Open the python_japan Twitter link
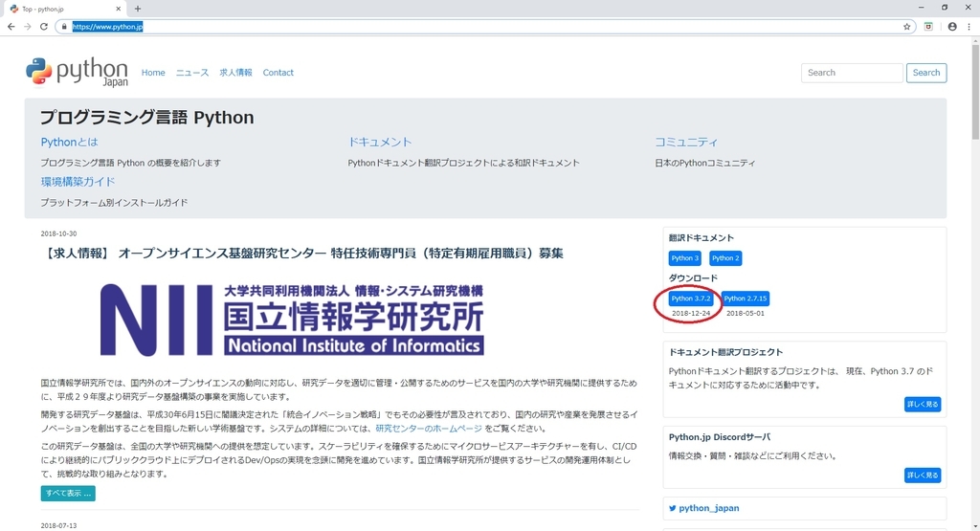Screen dimensions: 980x531 click(709, 508)
